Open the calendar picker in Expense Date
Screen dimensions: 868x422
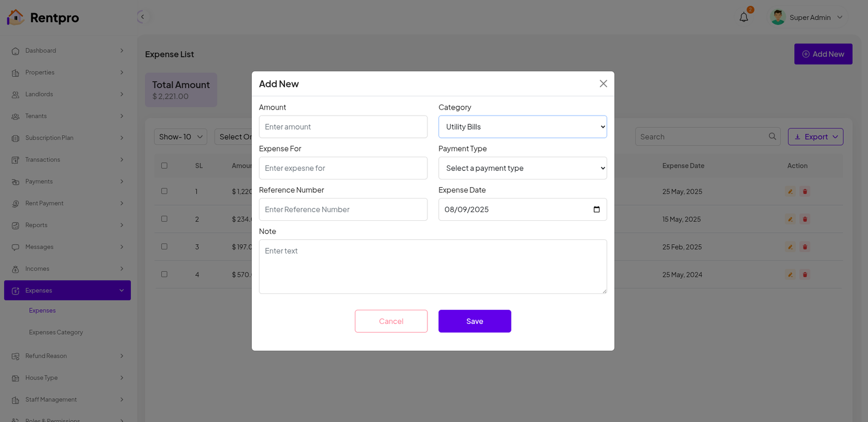click(x=596, y=209)
